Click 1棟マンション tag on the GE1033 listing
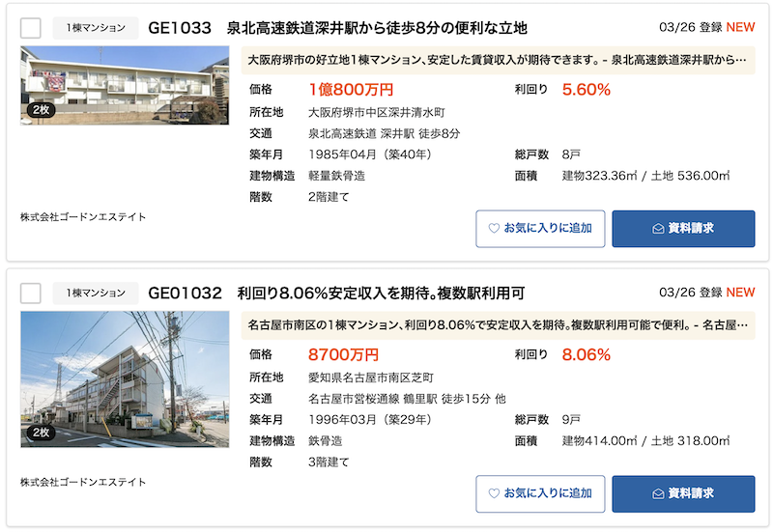 [96, 28]
